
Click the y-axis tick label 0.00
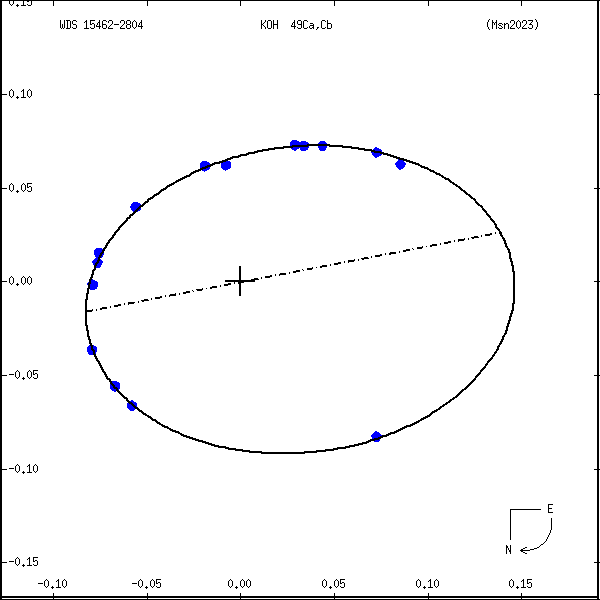click(20, 281)
